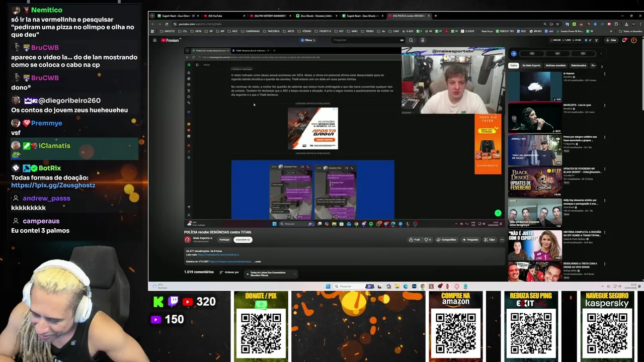Screen dimensions: 644x362
Task: Open menu for NOVELISTS Live in Lyon
Action: click(604, 106)
